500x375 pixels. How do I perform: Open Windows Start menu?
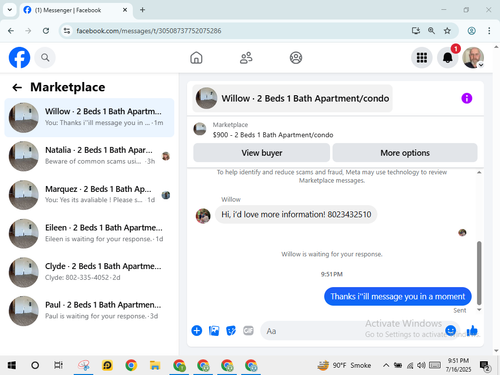coord(12,365)
